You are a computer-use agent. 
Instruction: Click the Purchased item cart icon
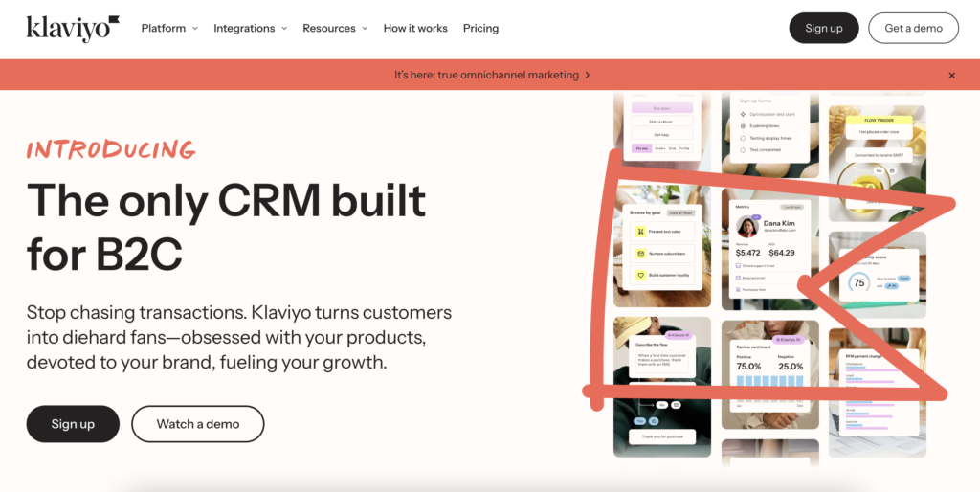[738, 289]
